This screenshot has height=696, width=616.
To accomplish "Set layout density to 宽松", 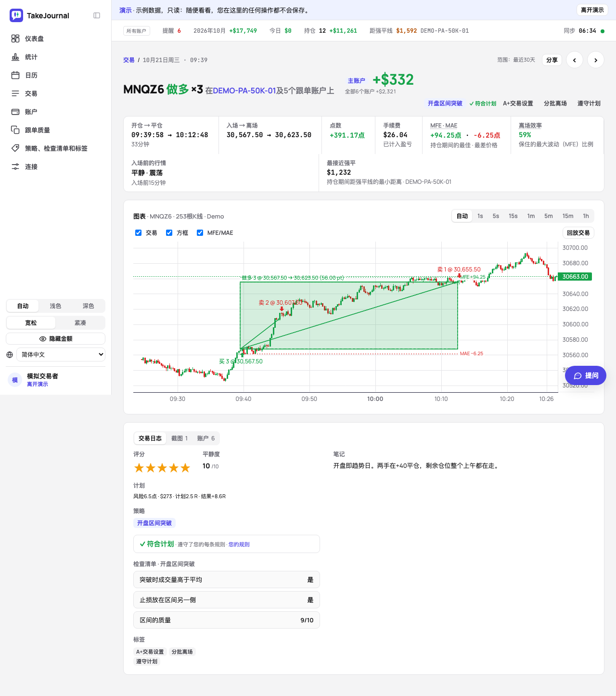I will coord(31,323).
